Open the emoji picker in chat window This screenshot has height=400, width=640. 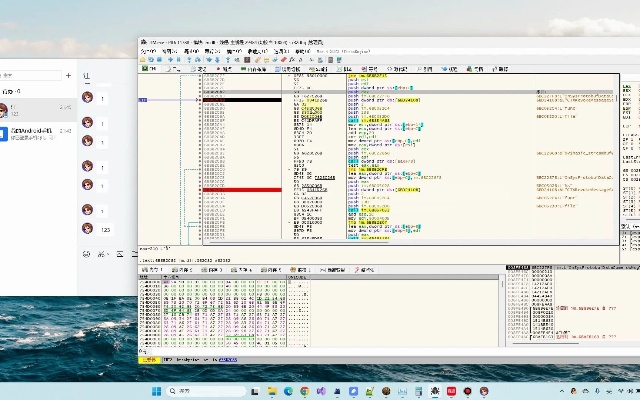point(86,255)
